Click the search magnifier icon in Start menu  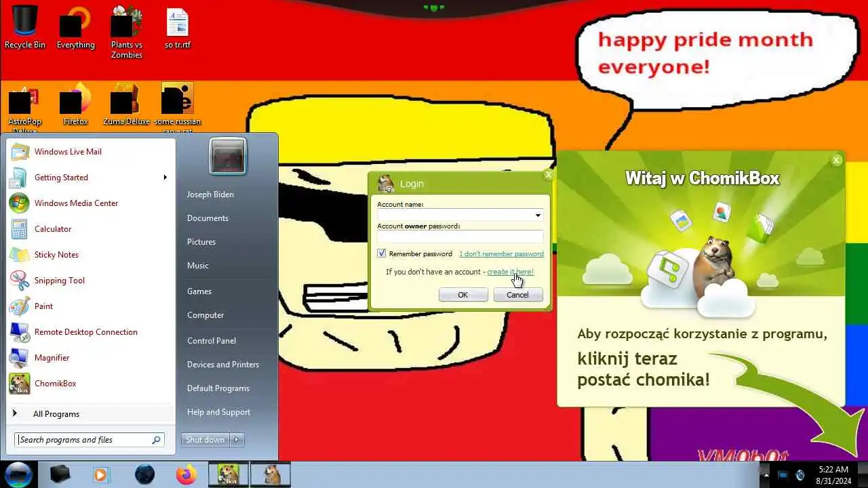click(156, 440)
